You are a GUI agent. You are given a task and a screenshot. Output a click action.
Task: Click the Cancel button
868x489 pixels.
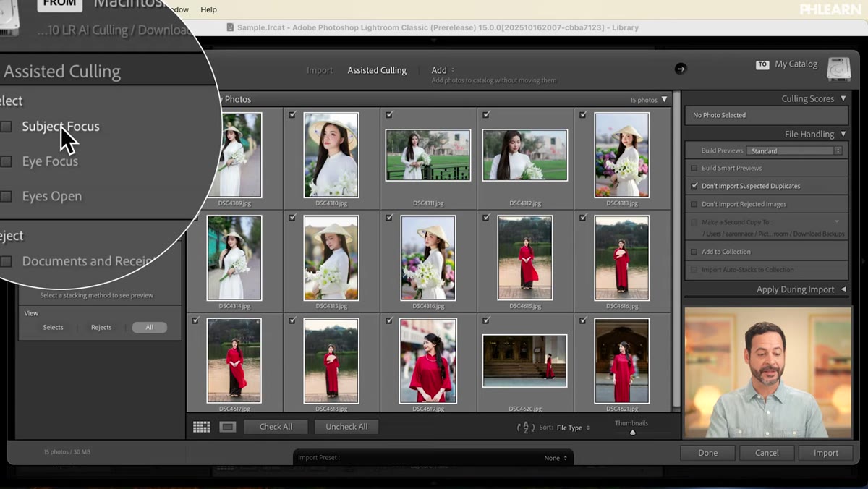tap(767, 453)
